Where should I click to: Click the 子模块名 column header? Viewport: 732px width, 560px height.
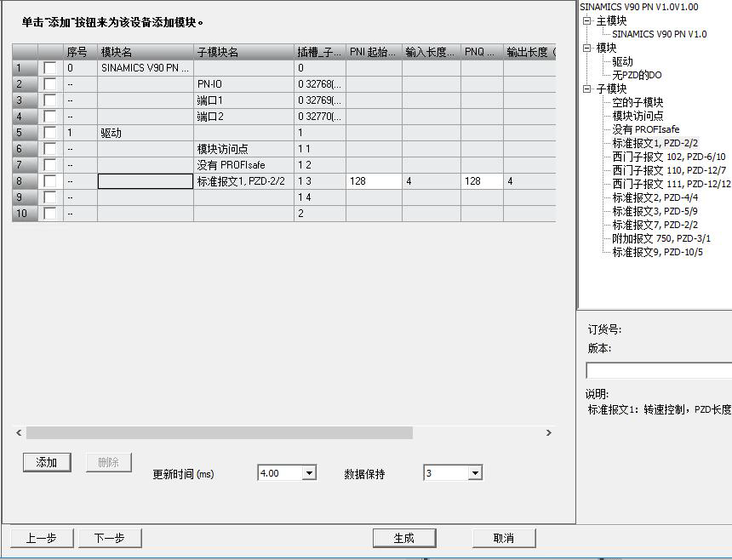[243, 52]
